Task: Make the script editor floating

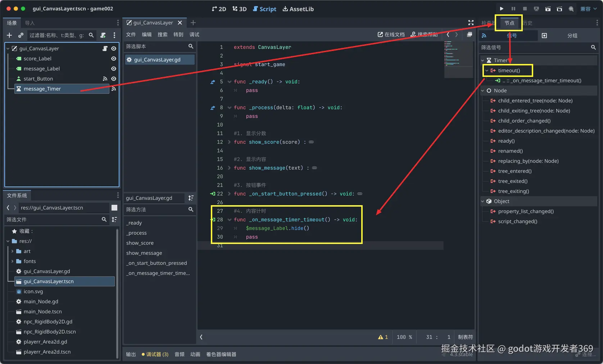Action: point(470,34)
